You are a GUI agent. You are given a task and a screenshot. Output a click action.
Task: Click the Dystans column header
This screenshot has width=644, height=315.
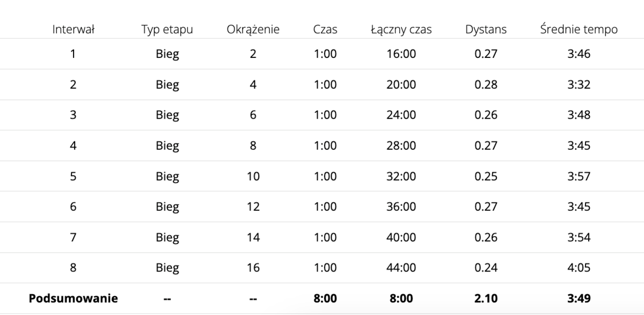coord(486,30)
